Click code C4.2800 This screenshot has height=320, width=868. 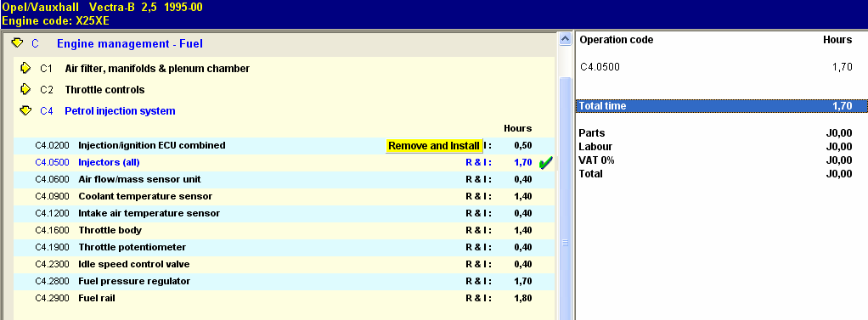52,281
